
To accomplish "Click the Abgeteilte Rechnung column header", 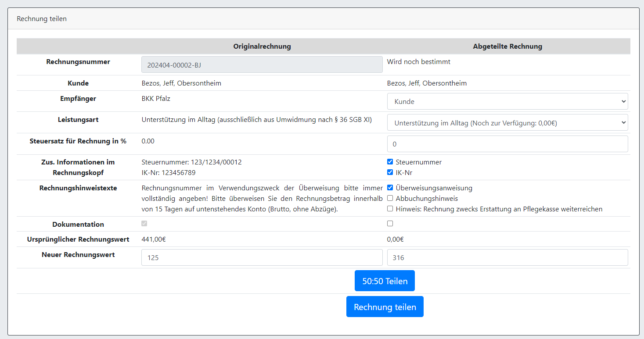I will (x=507, y=46).
